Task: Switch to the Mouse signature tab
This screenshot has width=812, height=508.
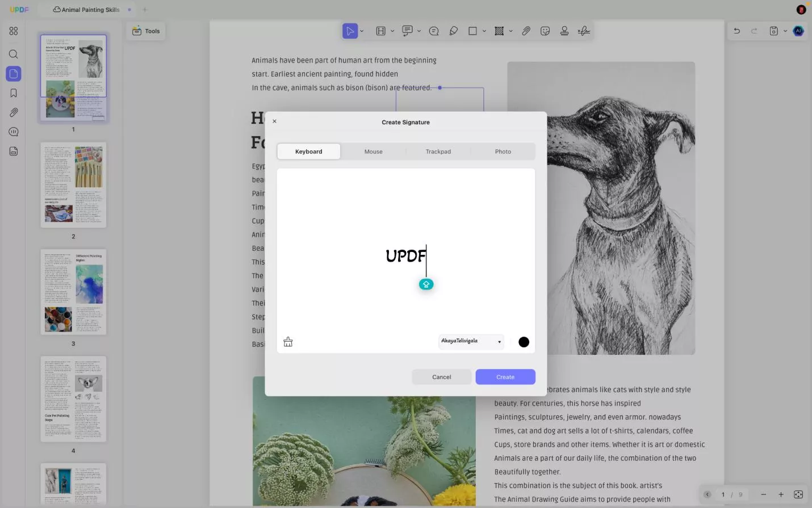Action: click(374, 152)
